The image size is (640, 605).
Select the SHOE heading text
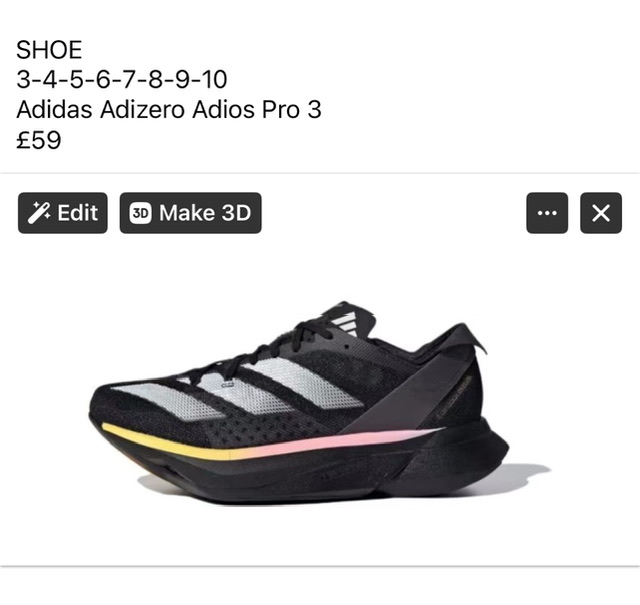(x=49, y=50)
